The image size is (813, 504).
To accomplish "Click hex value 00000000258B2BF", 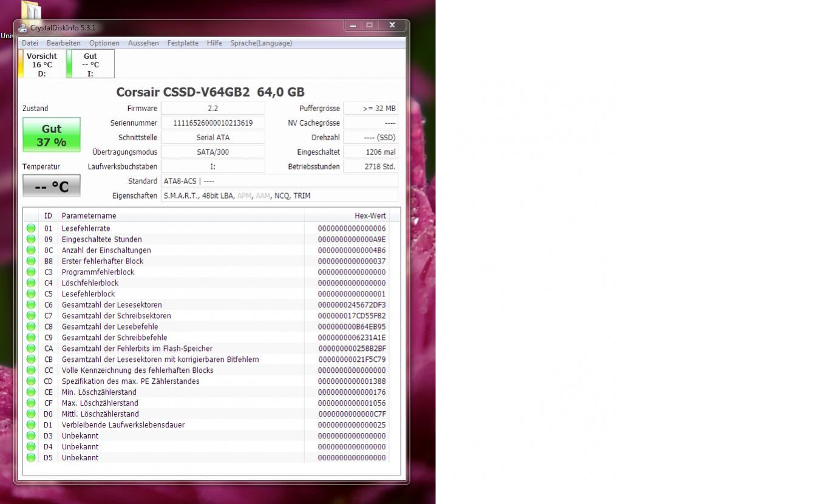I will tap(352, 349).
